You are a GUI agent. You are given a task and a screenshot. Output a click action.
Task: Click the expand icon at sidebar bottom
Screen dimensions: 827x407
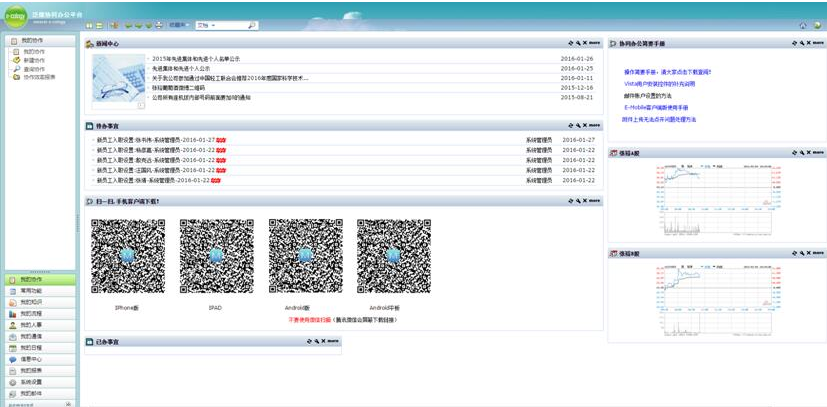(69, 404)
